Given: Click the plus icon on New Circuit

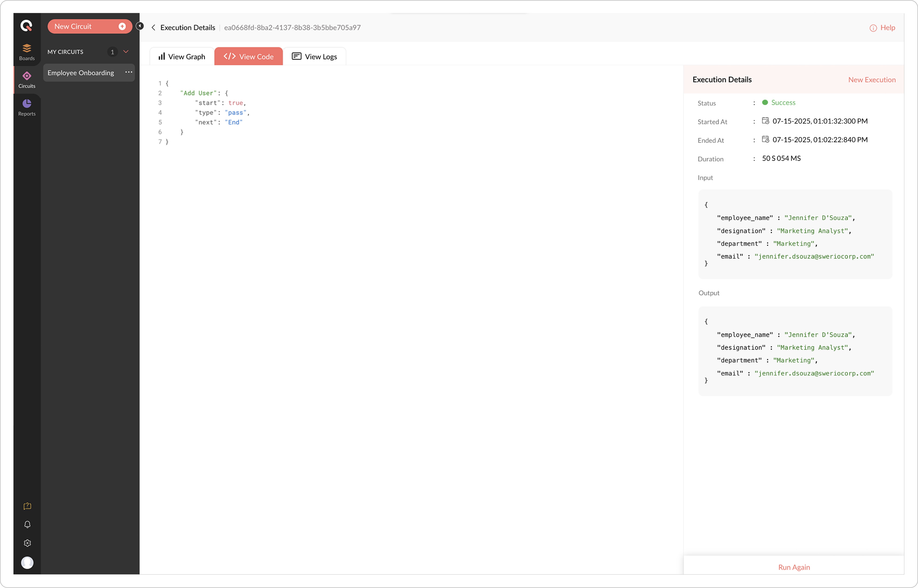Looking at the screenshot, I should tap(122, 26).
